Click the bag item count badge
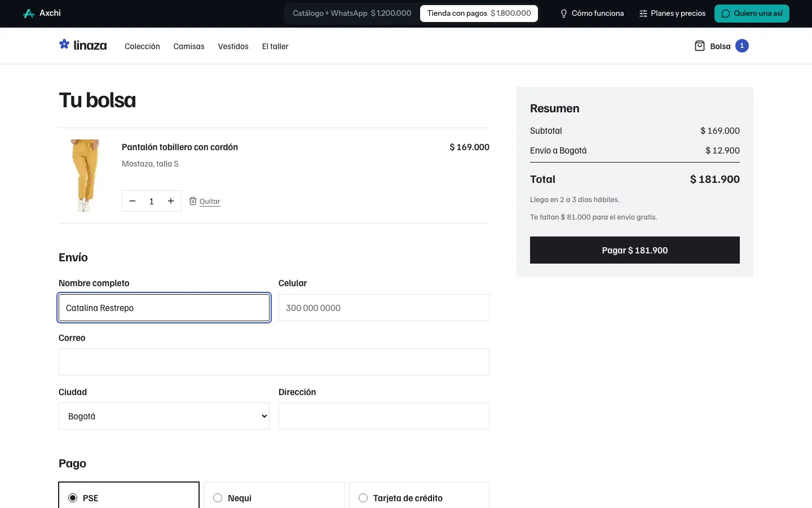 [x=742, y=46]
